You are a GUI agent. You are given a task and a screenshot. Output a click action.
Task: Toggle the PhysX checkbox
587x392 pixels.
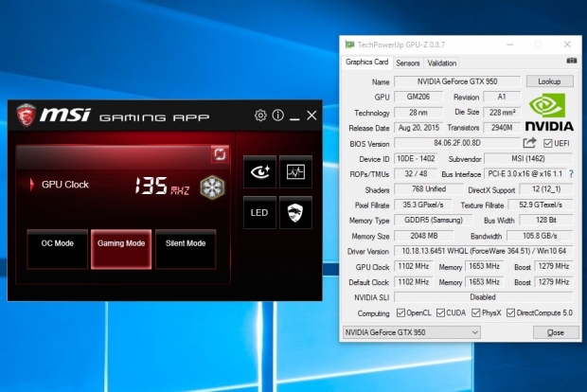pyautogui.click(x=476, y=312)
